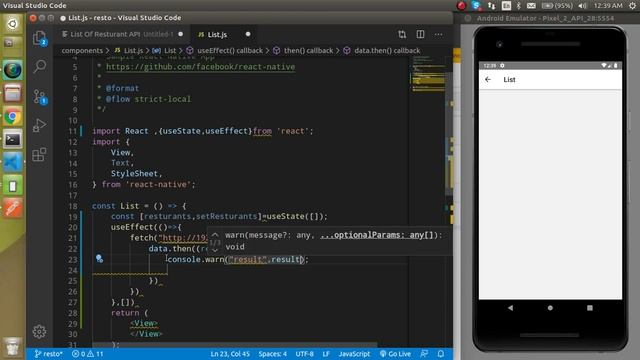Switch to List Of Resturant API tab
The height and width of the screenshot is (360, 640).
(105, 34)
